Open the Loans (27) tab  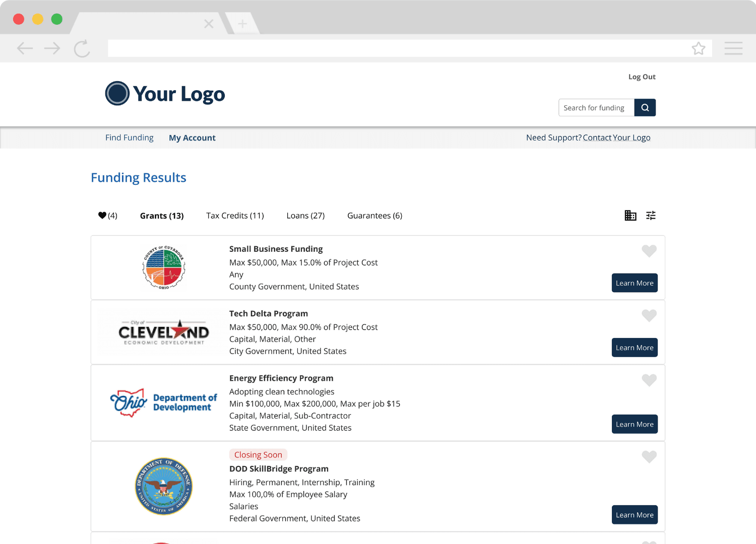(305, 215)
